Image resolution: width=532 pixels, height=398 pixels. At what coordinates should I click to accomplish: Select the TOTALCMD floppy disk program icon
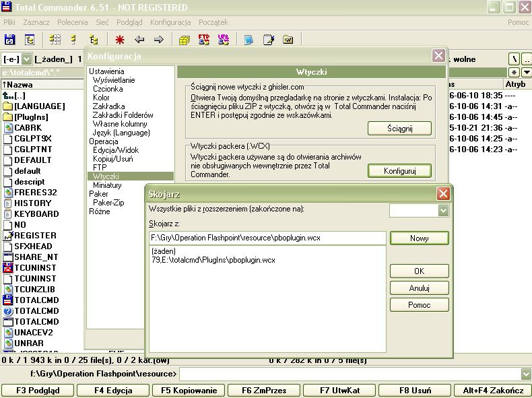pyautogui.click(x=8, y=300)
